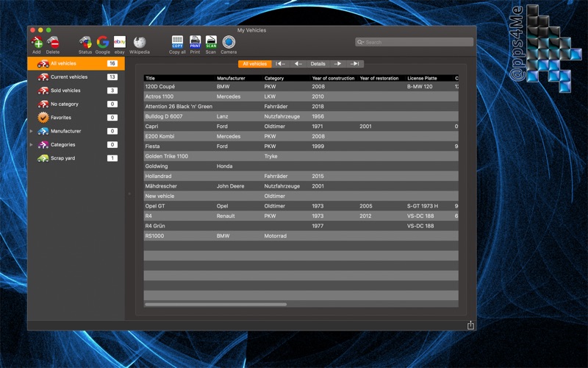Sort by the Category column header
The image size is (588, 368).
click(287, 78)
